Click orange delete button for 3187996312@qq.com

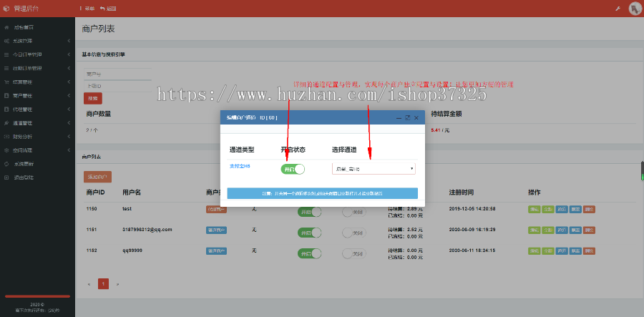tap(589, 230)
